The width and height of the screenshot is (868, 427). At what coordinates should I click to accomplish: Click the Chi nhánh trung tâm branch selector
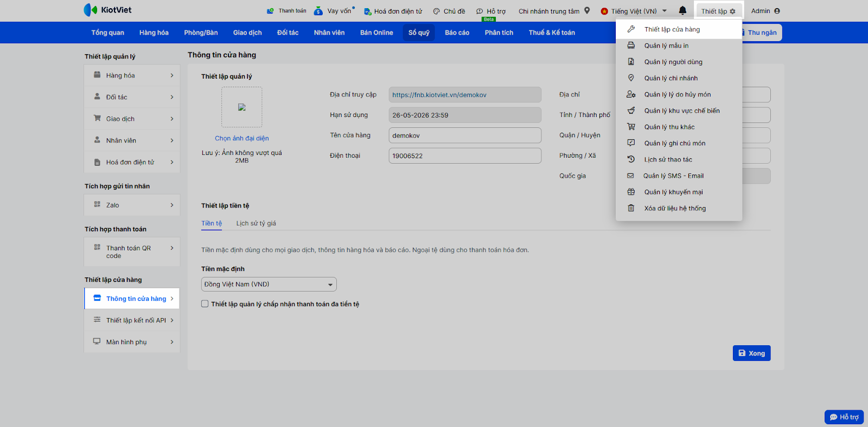(x=554, y=11)
